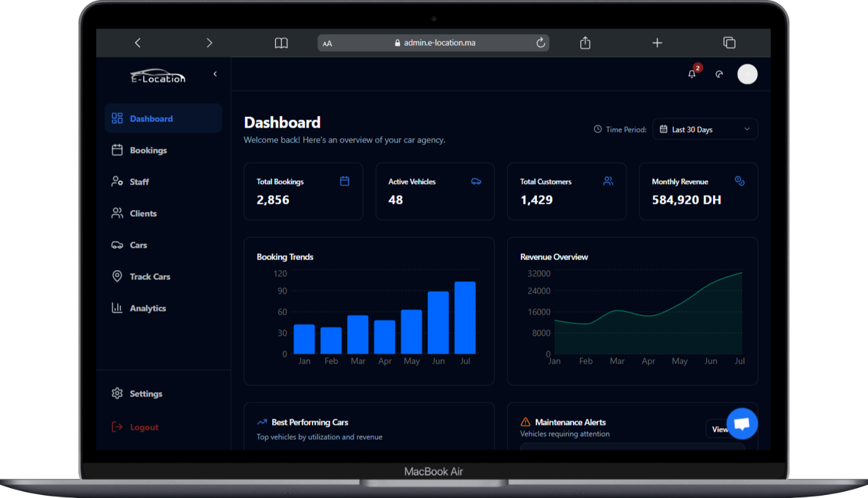Click the Share icon in the browser toolbar

(585, 42)
